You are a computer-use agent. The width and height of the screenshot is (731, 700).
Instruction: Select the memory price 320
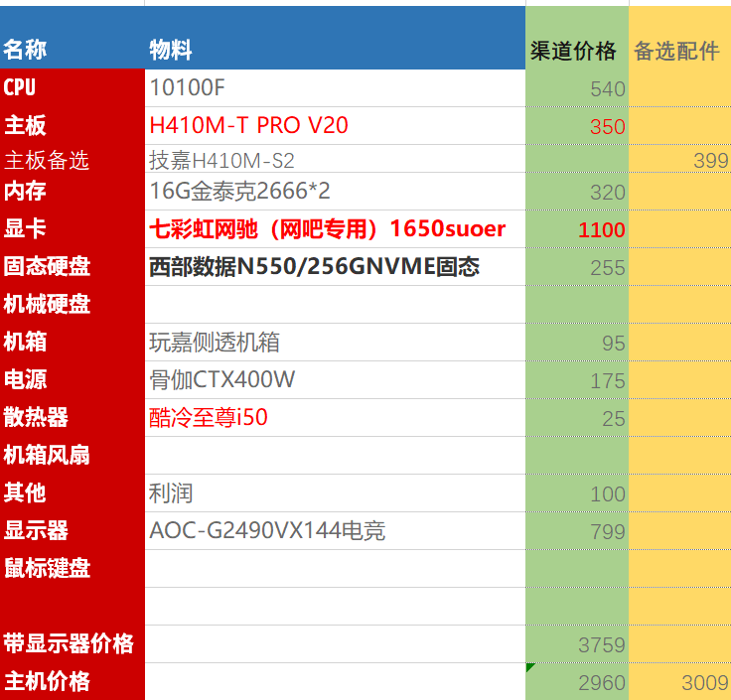[577, 192]
